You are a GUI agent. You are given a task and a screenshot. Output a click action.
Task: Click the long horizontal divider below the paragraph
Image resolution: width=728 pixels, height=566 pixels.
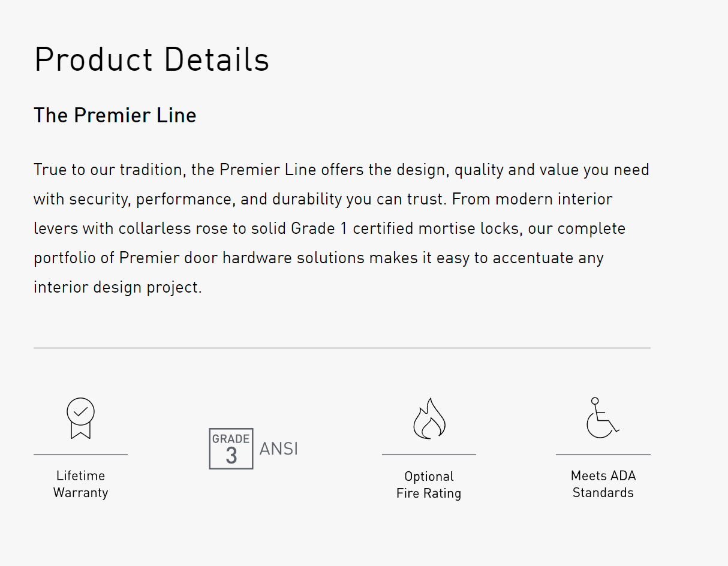(342, 348)
